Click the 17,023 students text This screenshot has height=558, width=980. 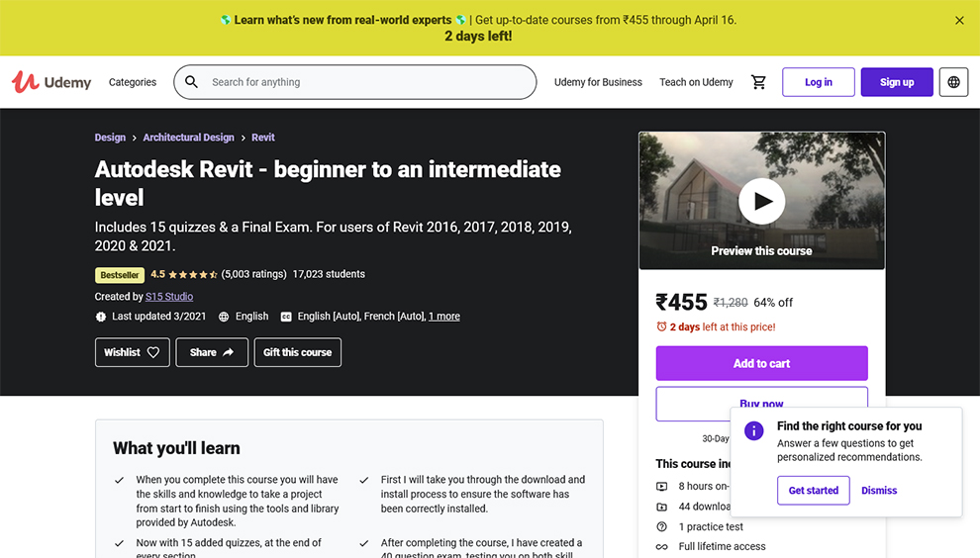coord(329,274)
